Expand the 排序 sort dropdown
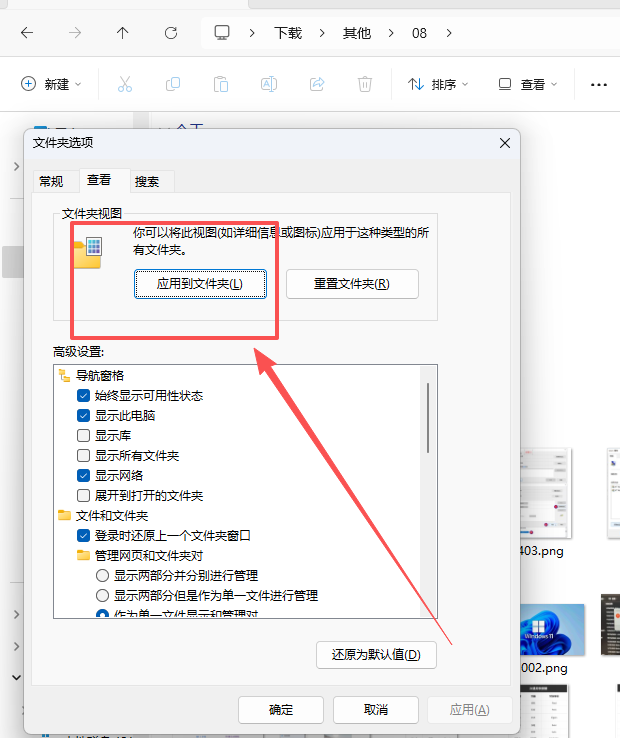This screenshot has width=620, height=738. tap(438, 85)
